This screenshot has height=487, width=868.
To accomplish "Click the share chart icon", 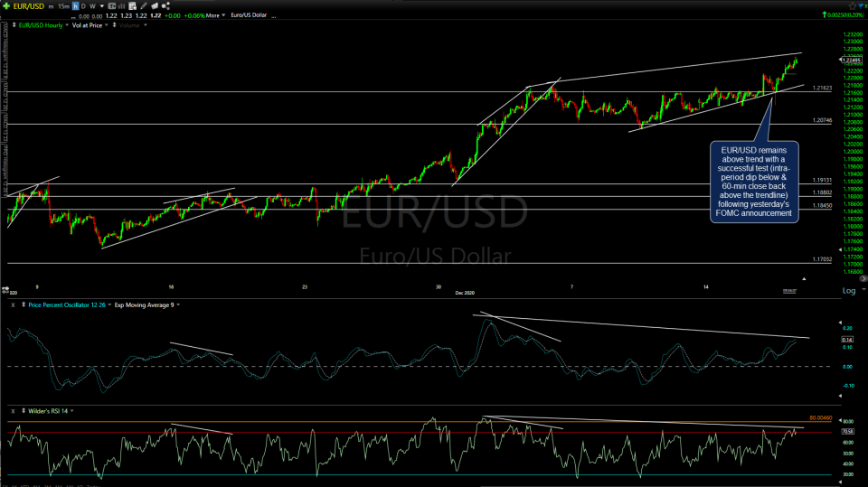I will click(165, 6).
